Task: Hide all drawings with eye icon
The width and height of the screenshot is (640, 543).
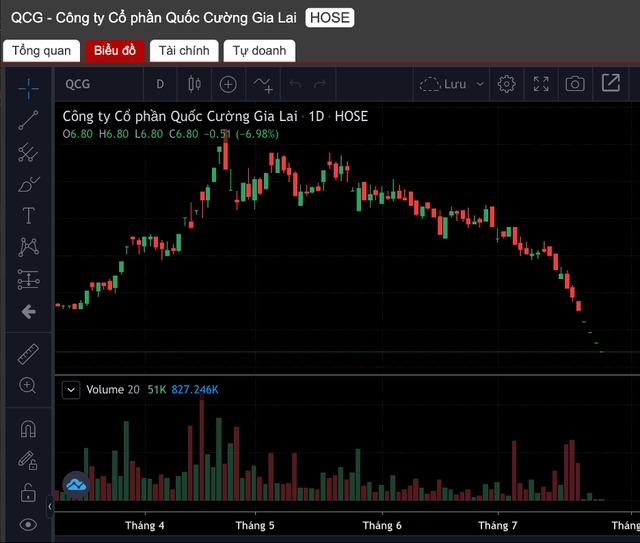Action: pos(28,524)
